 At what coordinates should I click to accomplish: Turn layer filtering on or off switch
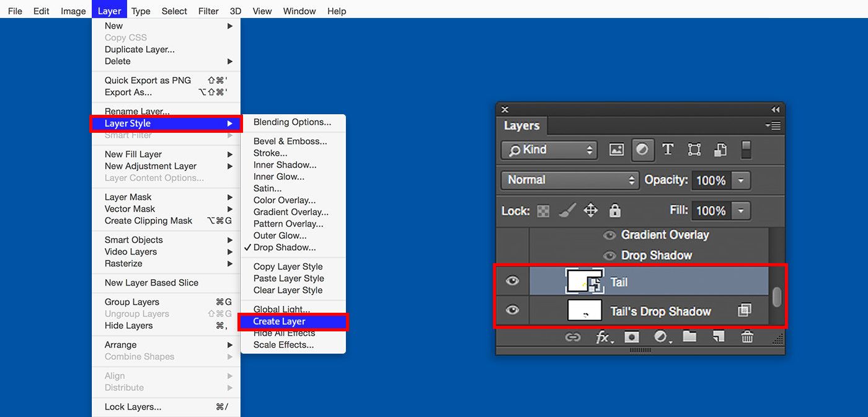click(x=746, y=150)
